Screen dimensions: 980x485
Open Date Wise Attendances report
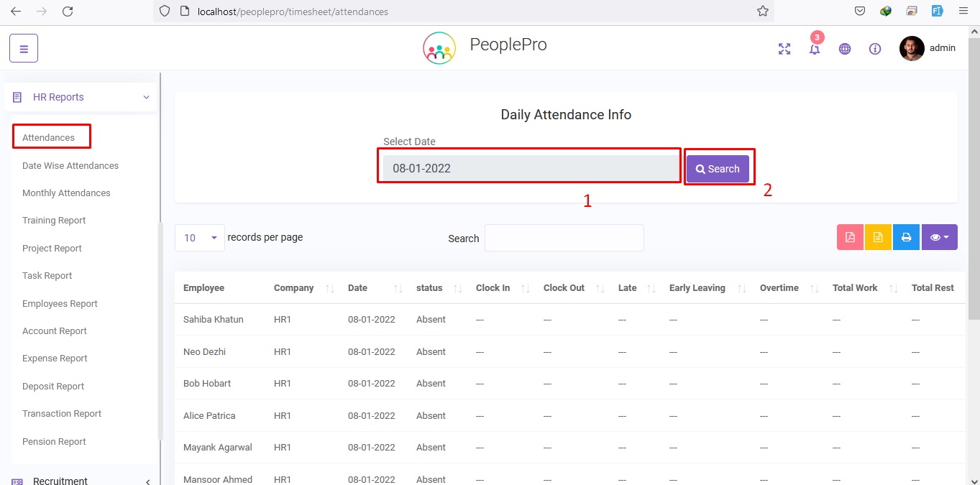[x=70, y=165]
